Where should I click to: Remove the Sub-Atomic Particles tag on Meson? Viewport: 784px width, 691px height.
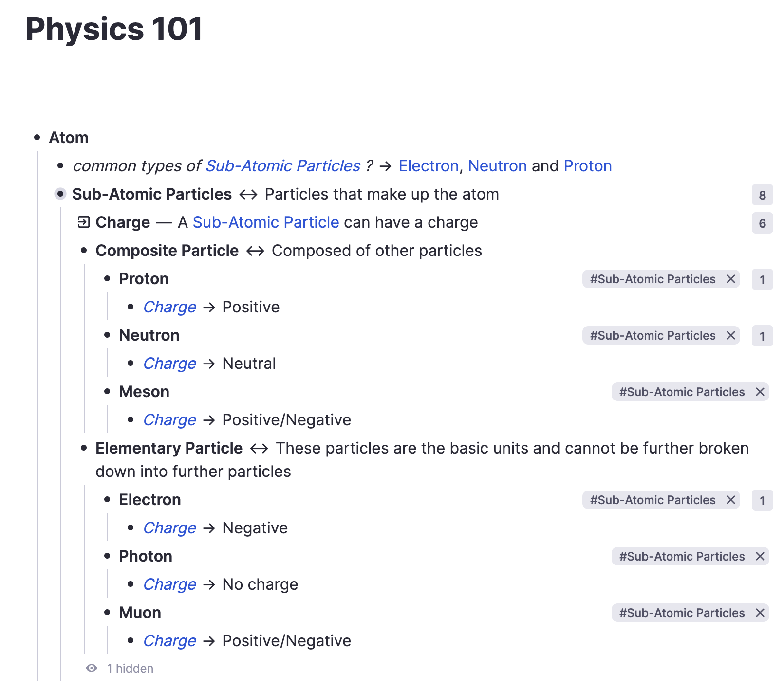pyautogui.click(x=760, y=392)
